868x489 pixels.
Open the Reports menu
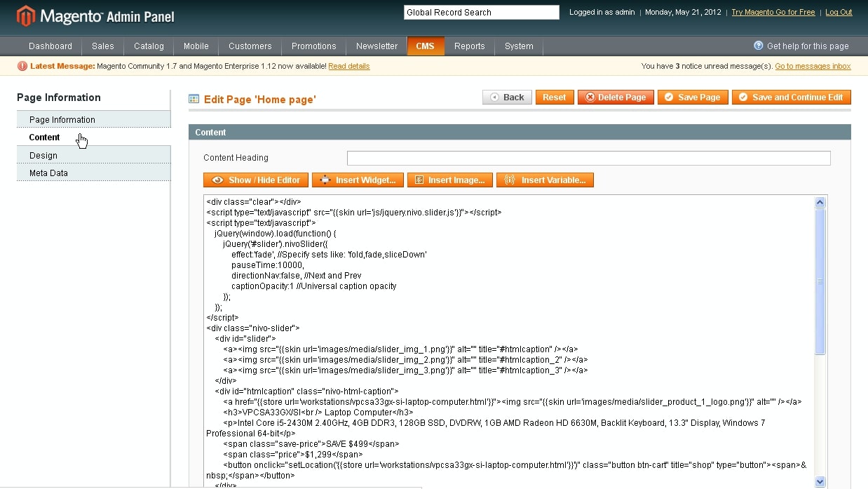pos(470,46)
